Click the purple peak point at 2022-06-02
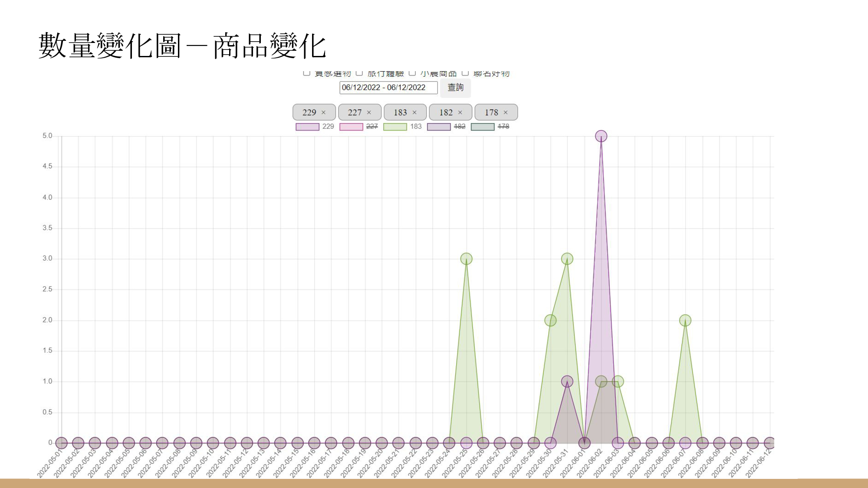The height and width of the screenshot is (488, 868). coord(601,136)
